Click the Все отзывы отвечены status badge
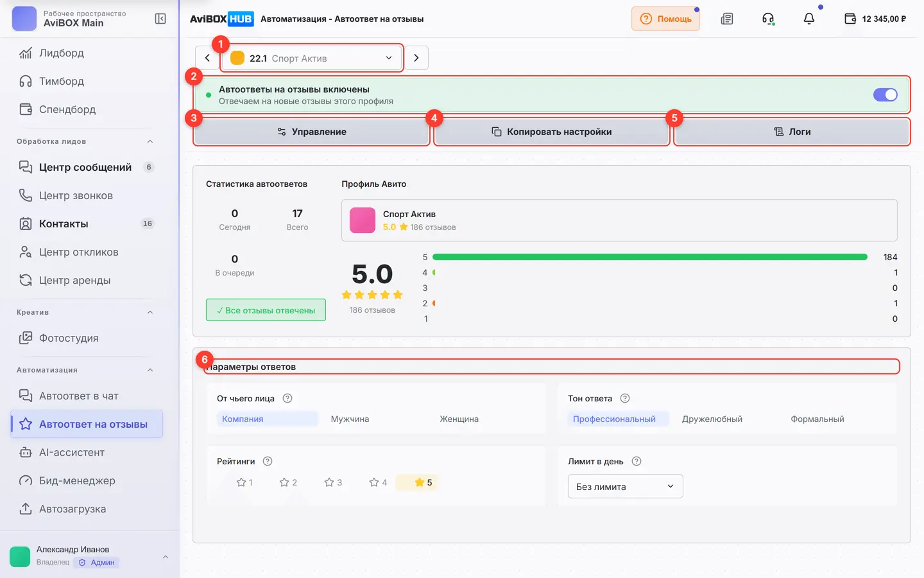Screen dimensions: 924x578 [266, 310]
